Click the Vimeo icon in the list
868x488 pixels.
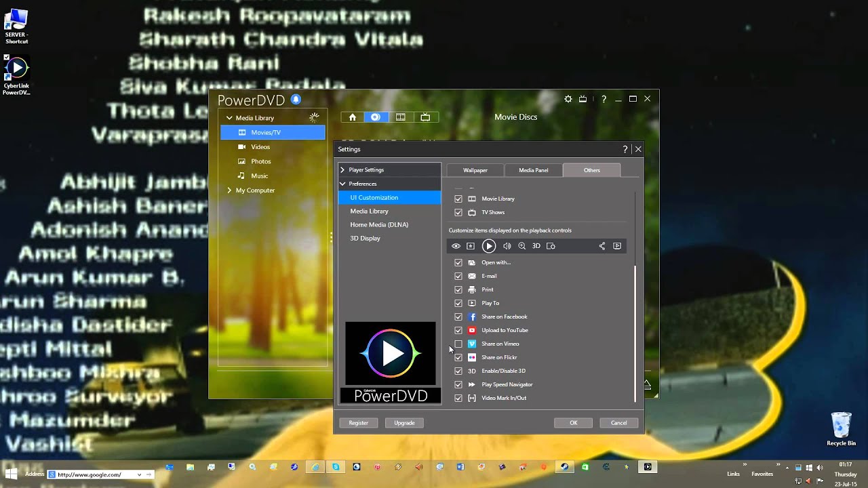pyautogui.click(x=472, y=344)
